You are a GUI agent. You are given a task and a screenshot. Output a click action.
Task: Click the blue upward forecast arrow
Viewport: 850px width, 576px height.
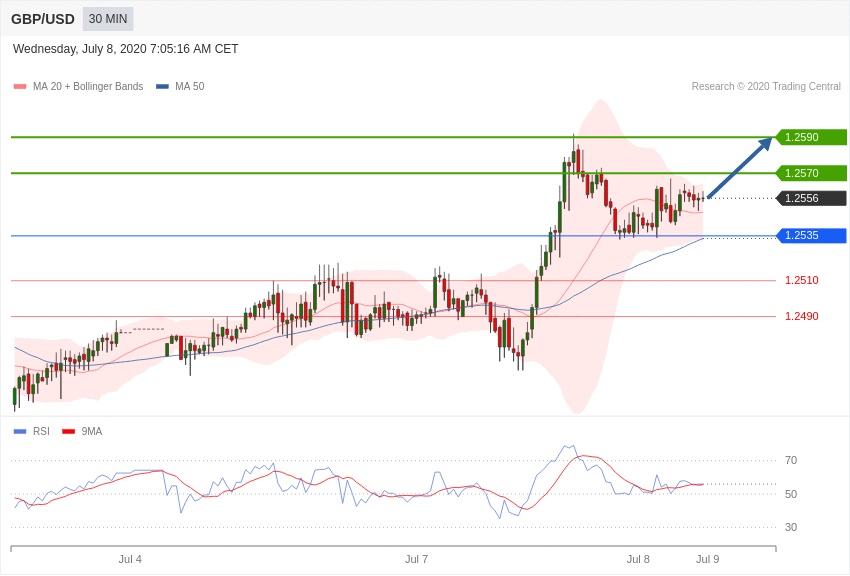coord(740,168)
